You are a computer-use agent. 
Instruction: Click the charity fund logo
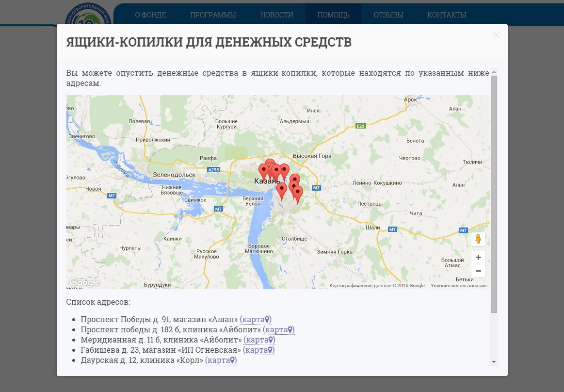88,15
